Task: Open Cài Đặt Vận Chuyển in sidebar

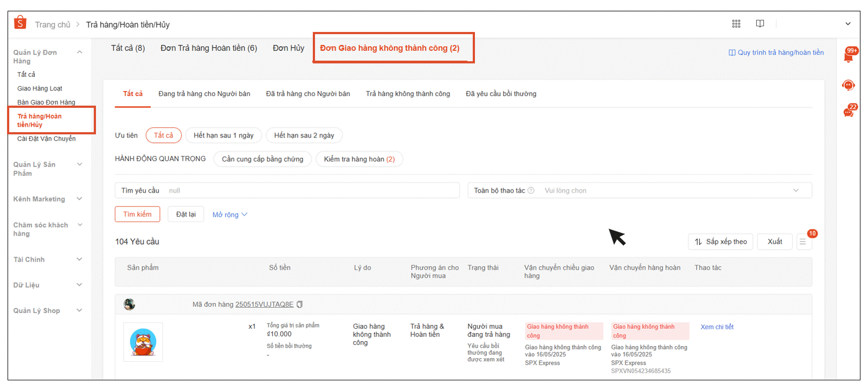Action: click(46, 139)
